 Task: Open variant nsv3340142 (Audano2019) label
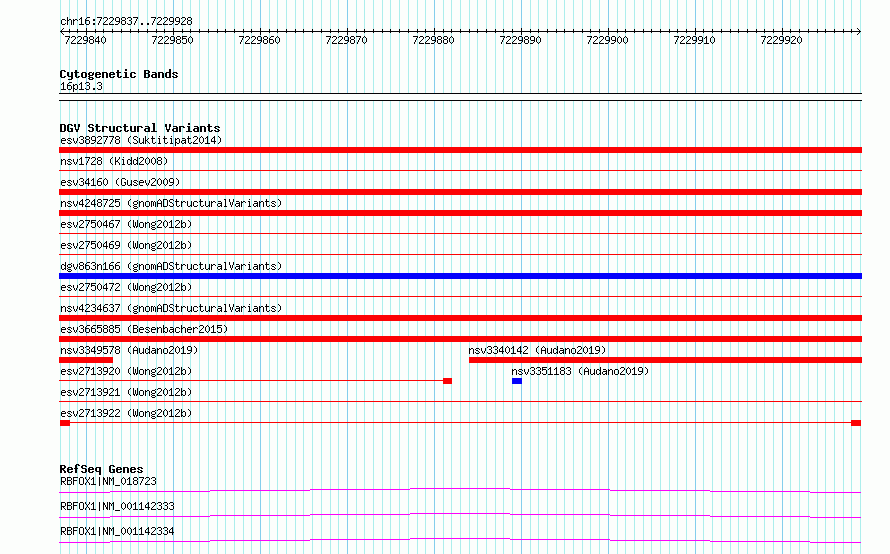coord(537,350)
